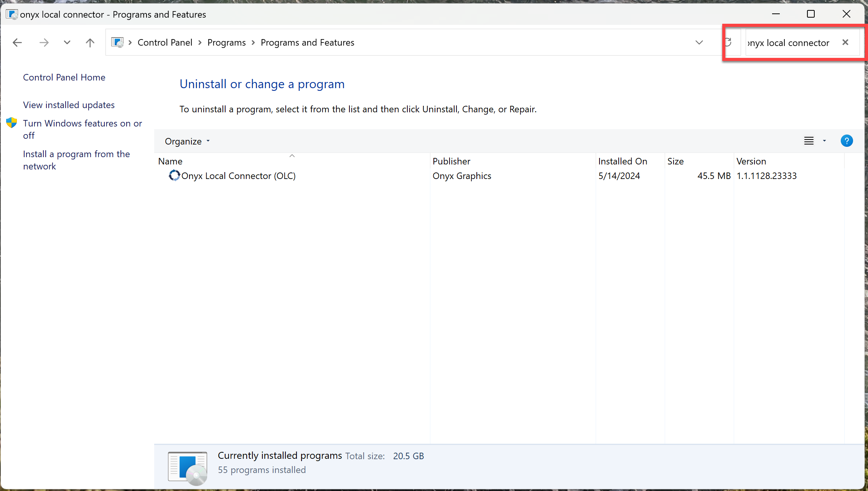Open the Programs breadcrumb

[x=227, y=43]
